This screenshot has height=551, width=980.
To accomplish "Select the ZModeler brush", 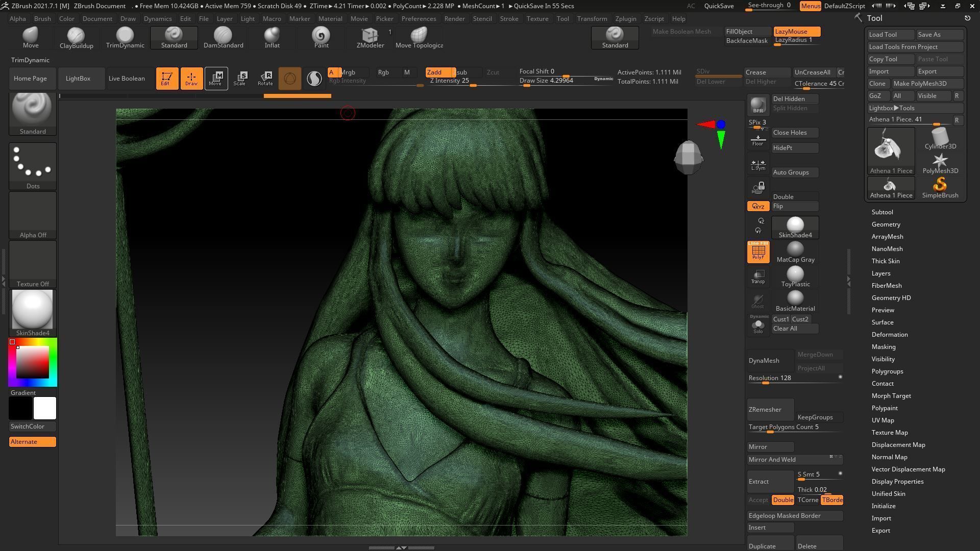I will [370, 37].
